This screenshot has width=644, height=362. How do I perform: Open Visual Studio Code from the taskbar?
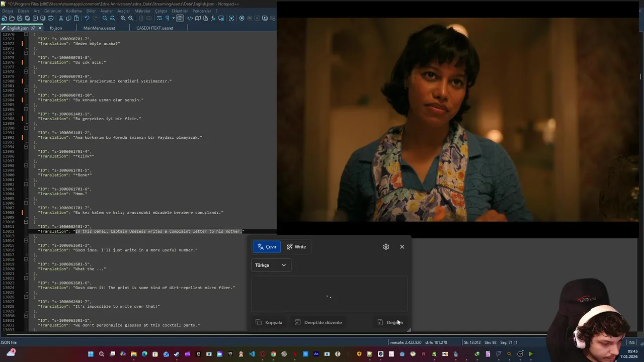coord(252,354)
